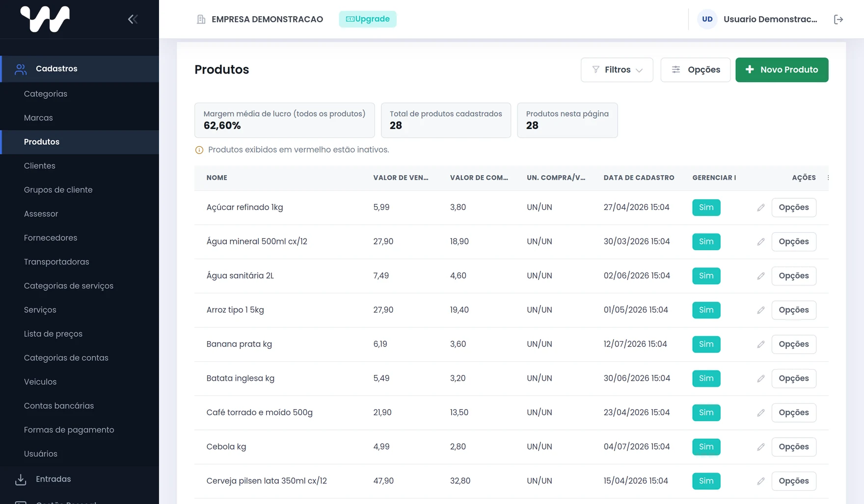Click the Novo Produto button

click(782, 70)
